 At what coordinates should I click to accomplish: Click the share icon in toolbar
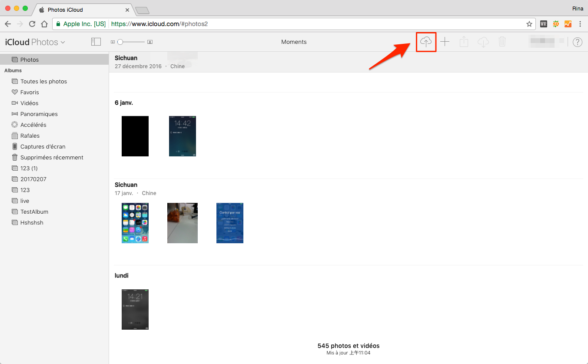pos(464,42)
